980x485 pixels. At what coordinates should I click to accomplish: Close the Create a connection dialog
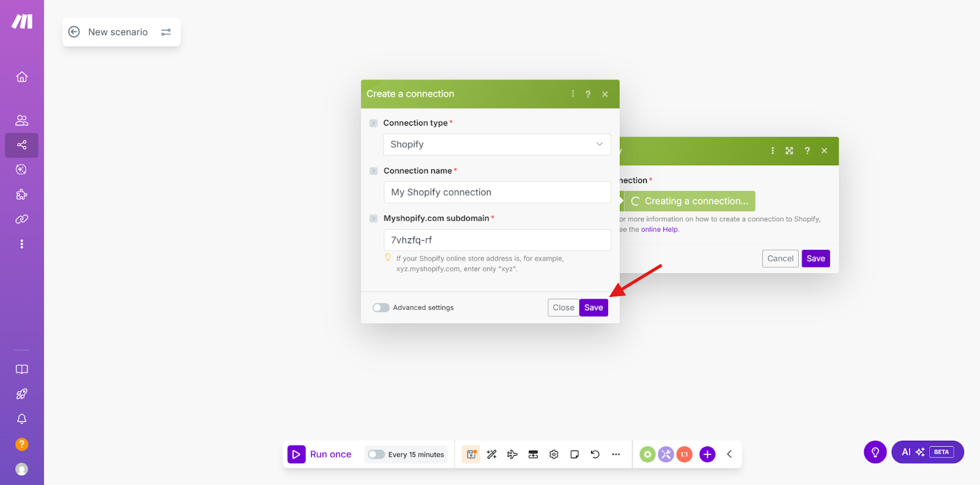[x=605, y=94]
